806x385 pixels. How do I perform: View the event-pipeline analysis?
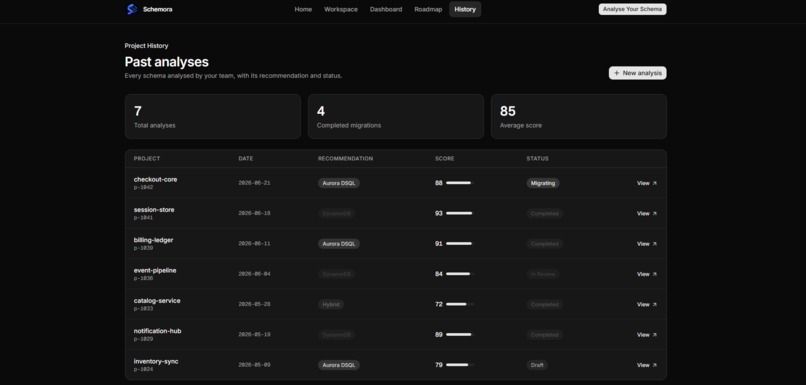click(x=647, y=274)
